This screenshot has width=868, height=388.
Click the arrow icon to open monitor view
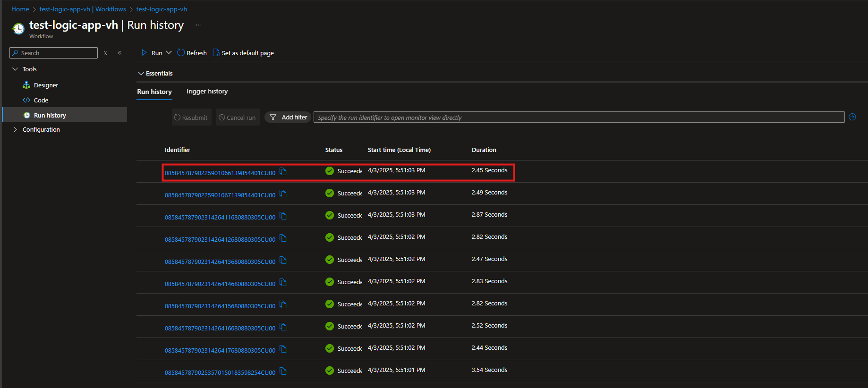[852, 117]
